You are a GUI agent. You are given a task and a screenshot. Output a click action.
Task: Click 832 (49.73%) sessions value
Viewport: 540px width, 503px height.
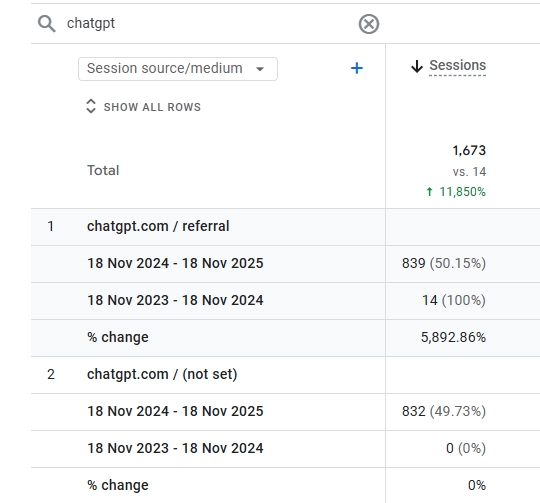(444, 411)
